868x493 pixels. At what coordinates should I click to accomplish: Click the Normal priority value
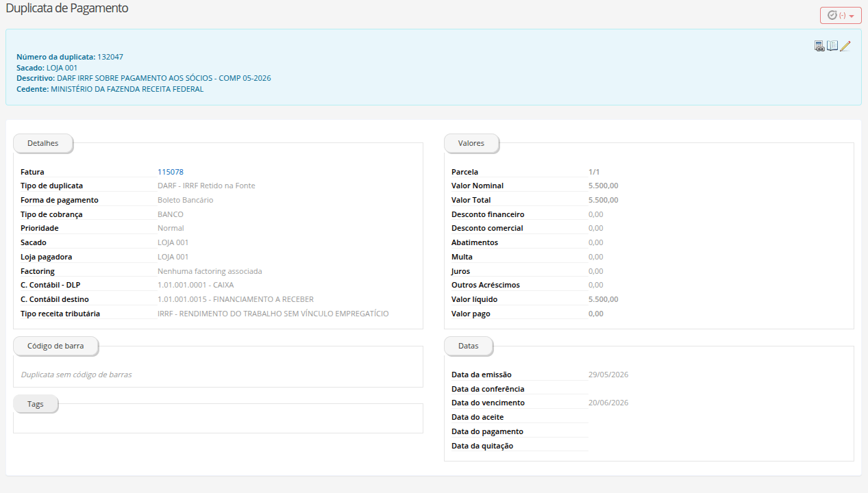(x=171, y=228)
